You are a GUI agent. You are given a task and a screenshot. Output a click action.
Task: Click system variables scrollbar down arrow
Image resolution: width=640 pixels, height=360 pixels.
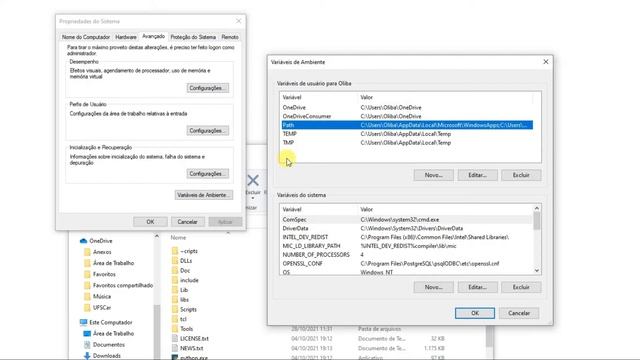537,271
